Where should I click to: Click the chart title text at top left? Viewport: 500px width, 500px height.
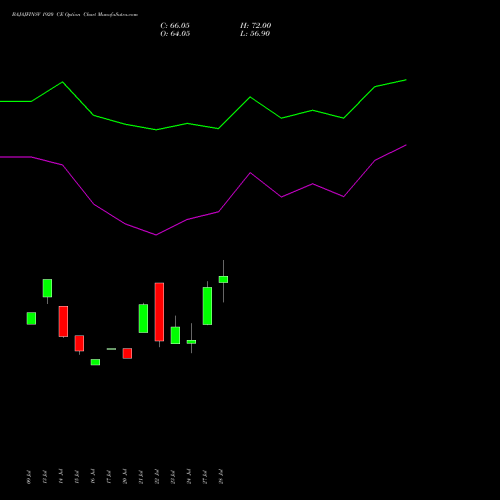(75, 15)
